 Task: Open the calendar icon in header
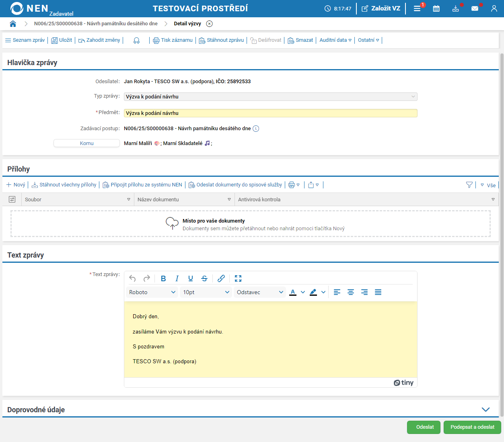436,8
